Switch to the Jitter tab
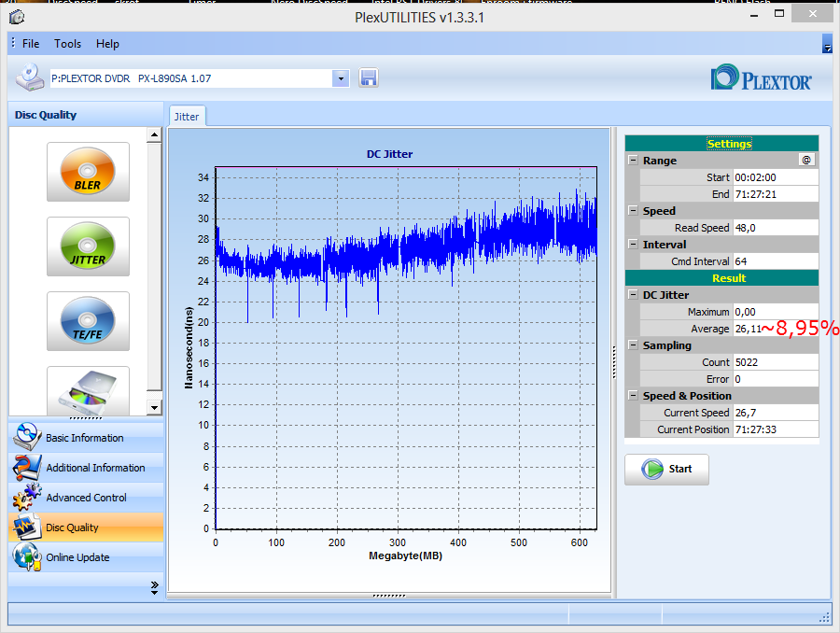The width and height of the screenshot is (840, 633). click(x=187, y=117)
